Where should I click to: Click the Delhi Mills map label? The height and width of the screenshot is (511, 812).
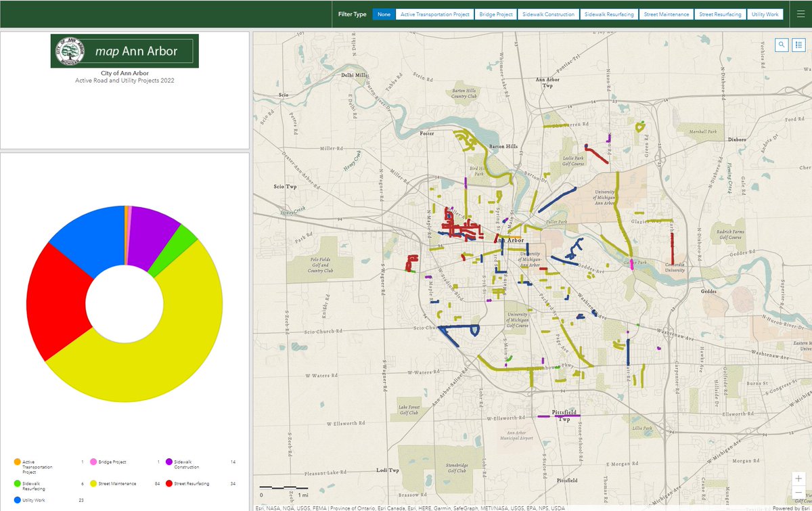coord(354,76)
